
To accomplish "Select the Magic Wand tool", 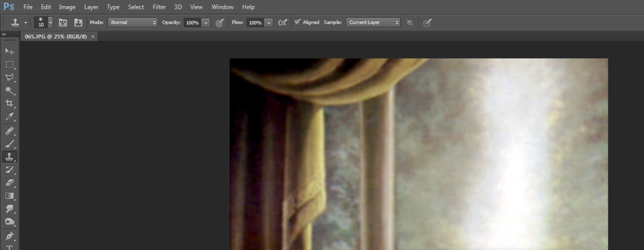I will pyautogui.click(x=10, y=90).
